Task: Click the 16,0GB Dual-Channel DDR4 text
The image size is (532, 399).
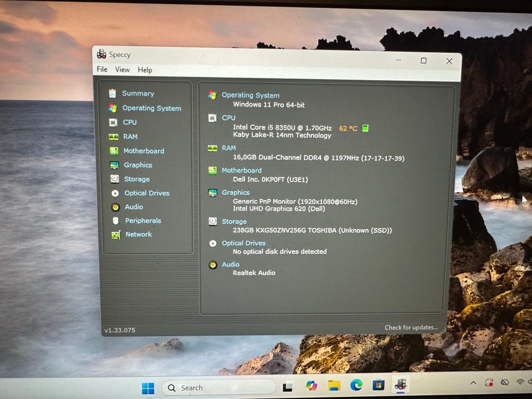Action: click(319, 158)
